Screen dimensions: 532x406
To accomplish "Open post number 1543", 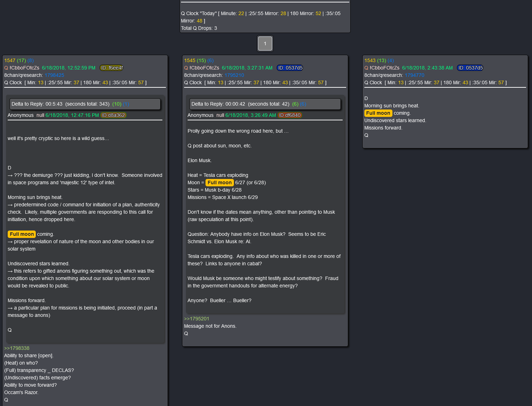I will (x=370, y=60).
